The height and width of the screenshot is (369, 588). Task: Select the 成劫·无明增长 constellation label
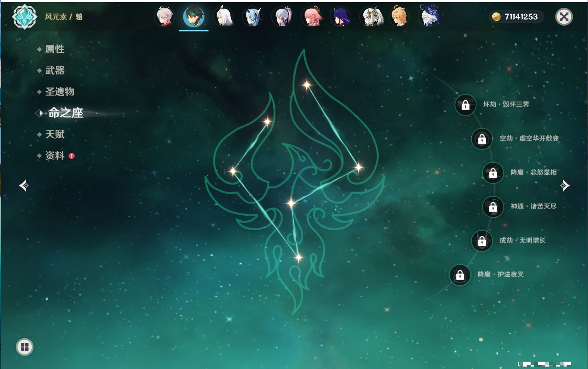pos(522,240)
